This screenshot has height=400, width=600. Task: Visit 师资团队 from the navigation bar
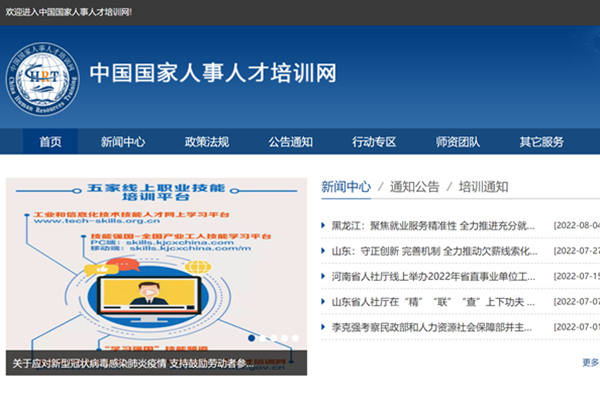(458, 142)
